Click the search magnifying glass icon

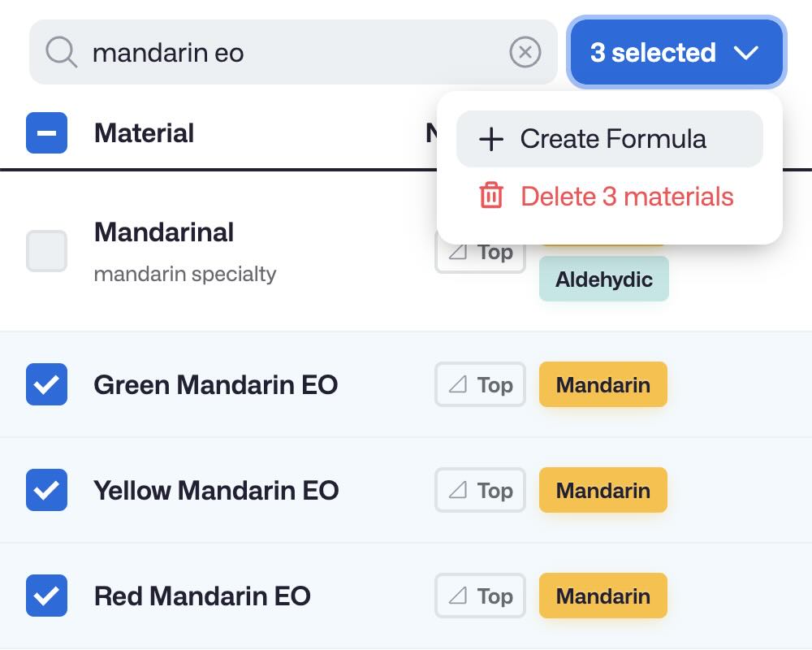(x=60, y=52)
